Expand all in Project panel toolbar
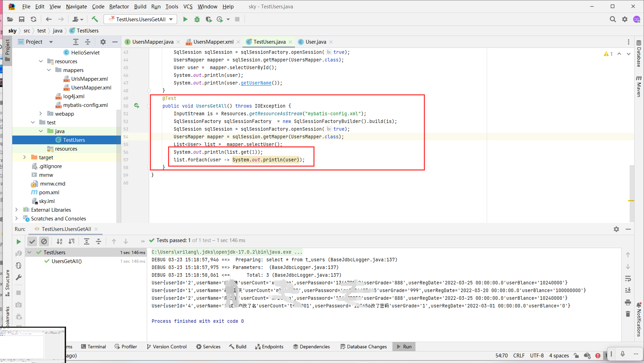This screenshot has height=363, width=644. [76, 42]
